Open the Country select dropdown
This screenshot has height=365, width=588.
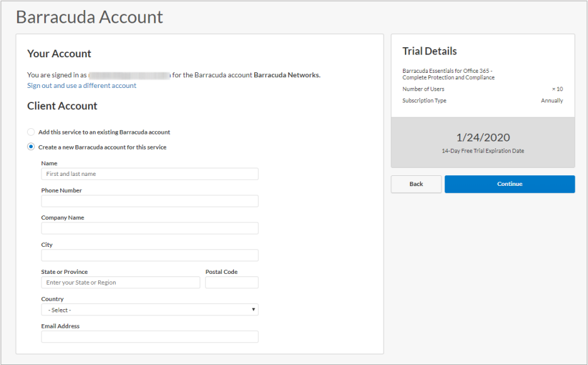click(150, 310)
